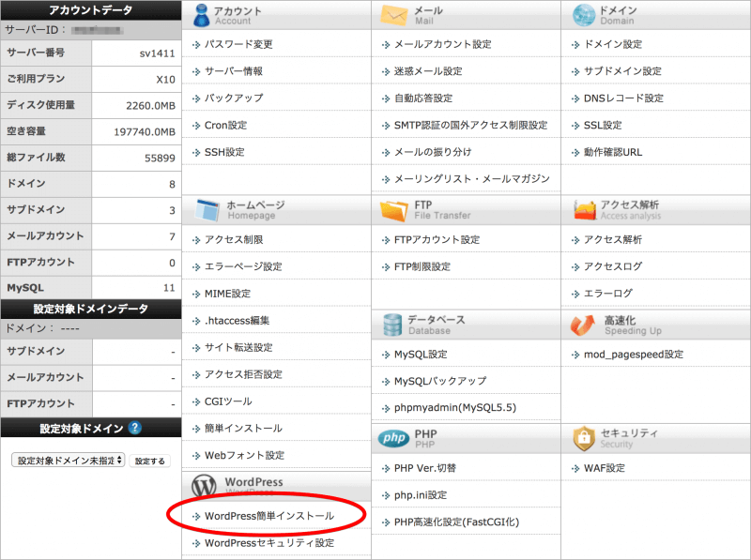
Task: Open エラーページ設定 link
Action: 243,266
